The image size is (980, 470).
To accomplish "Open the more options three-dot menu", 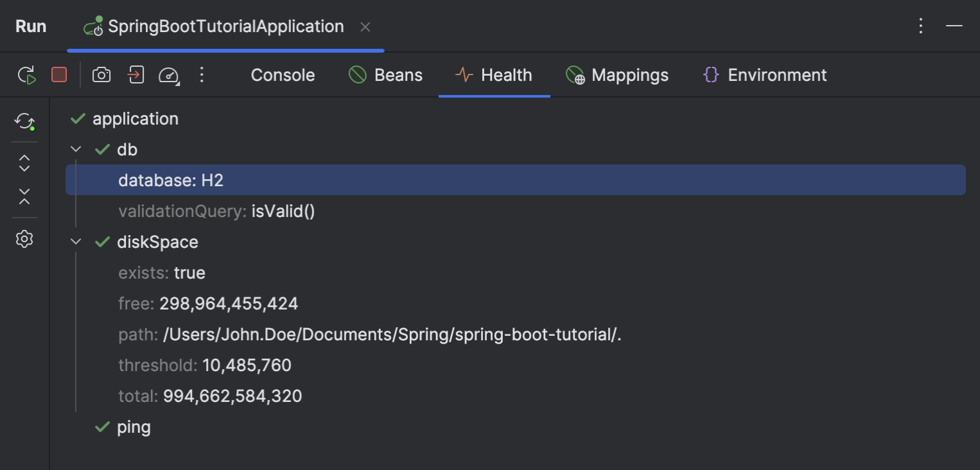I will point(202,74).
